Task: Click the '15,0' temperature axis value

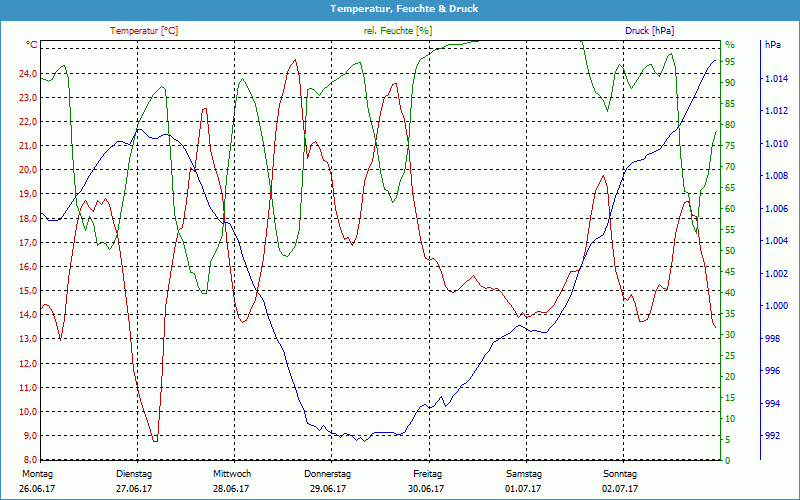Action: pyautogui.click(x=28, y=291)
